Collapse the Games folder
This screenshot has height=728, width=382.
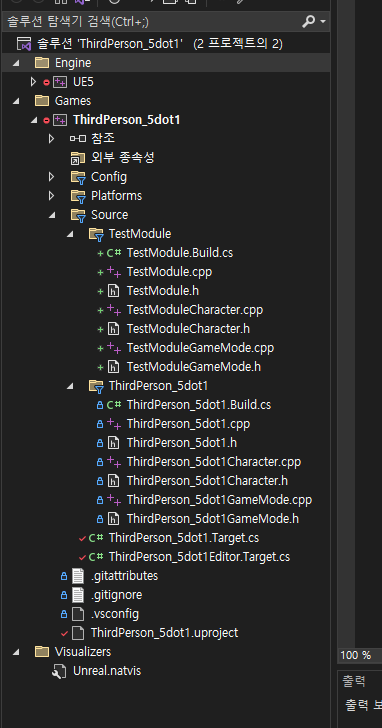tap(16, 101)
